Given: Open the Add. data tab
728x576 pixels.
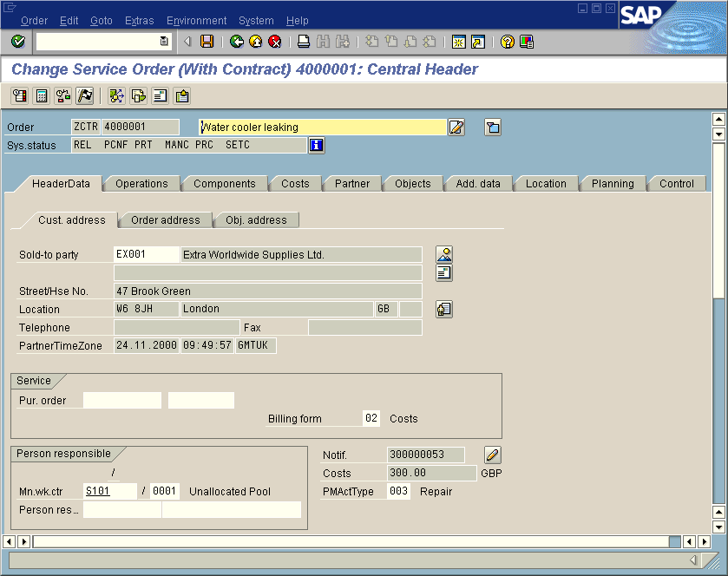Looking at the screenshot, I should coord(478,184).
